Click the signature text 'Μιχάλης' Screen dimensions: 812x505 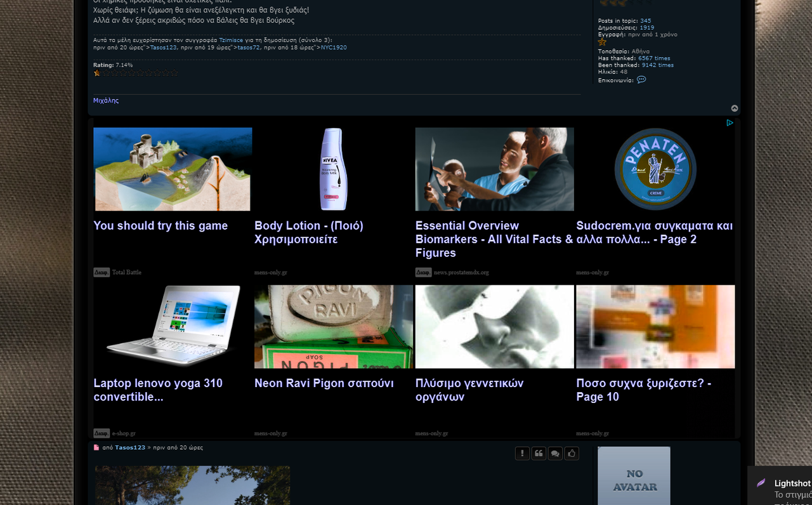click(106, 101)
